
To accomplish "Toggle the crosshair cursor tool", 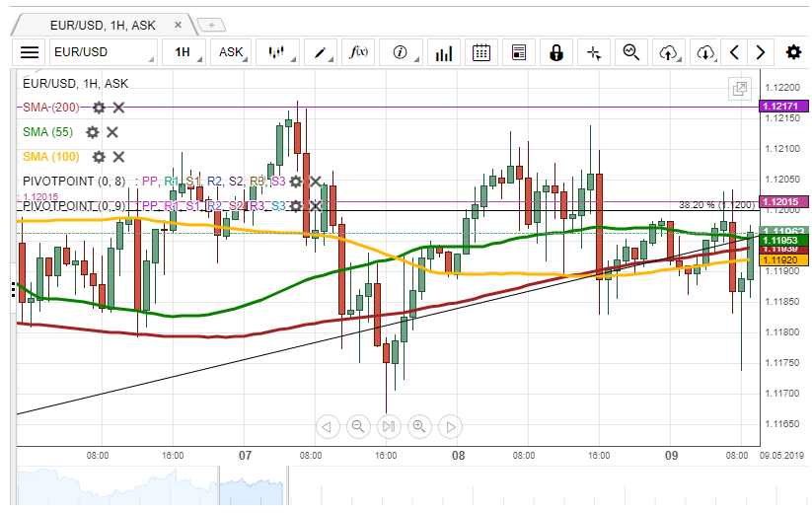I will pos(594,52).
